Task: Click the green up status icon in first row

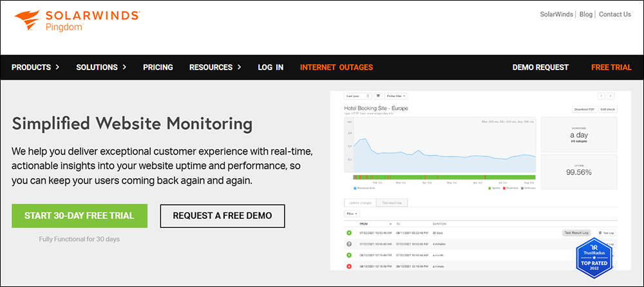Action: pyautogui.click(x=348, y=232)
